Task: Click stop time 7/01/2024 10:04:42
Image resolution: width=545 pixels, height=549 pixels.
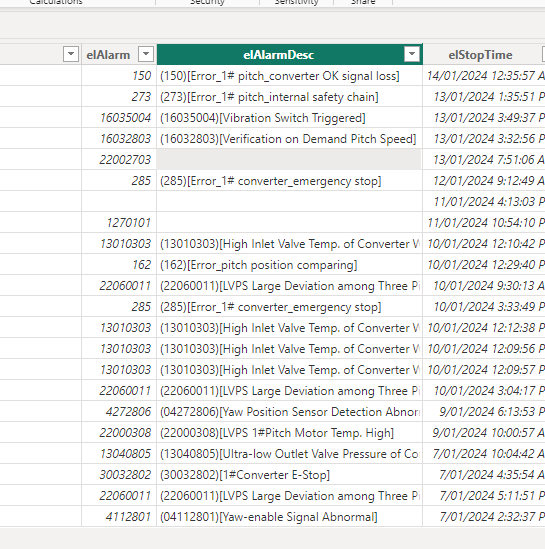Action: coord(484,454)
